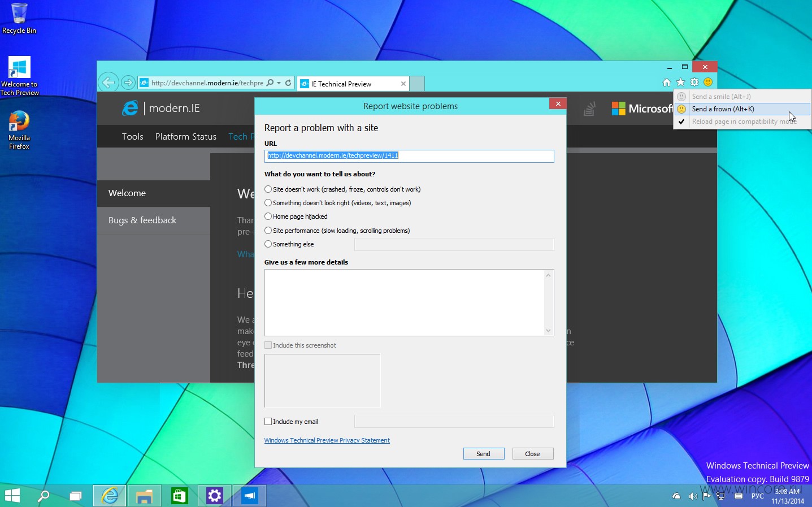Viewport: 812px width, 507px height.
Task: Click details box scroll up arrow
Action: (548, 275)
